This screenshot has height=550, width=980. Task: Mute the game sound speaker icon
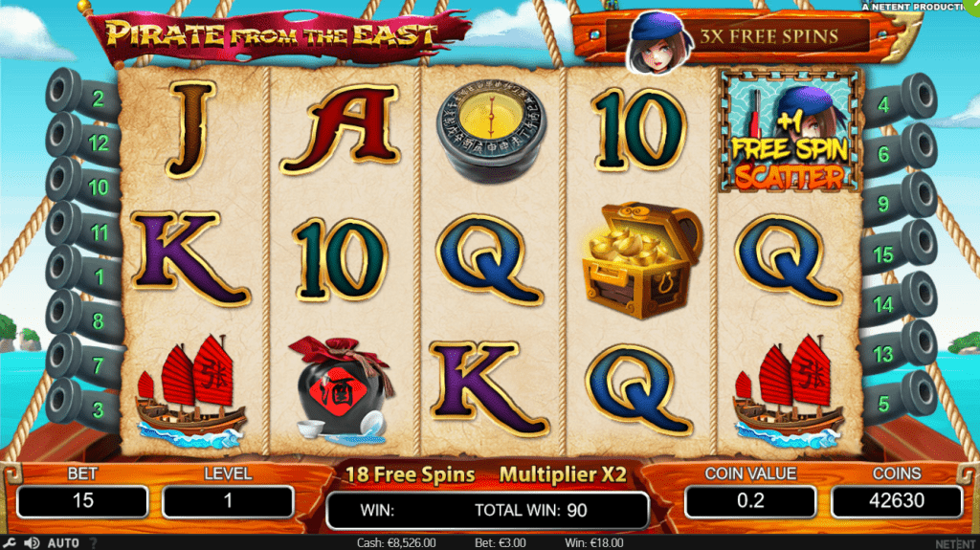point(32,542)
